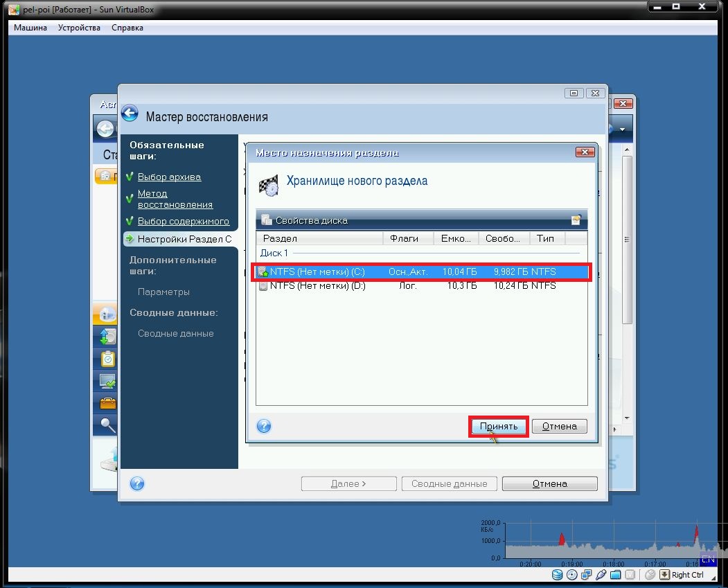The image size is (728, 588).
Task: Select the NTFS (D:) partition row
Action: click(422, 285)
